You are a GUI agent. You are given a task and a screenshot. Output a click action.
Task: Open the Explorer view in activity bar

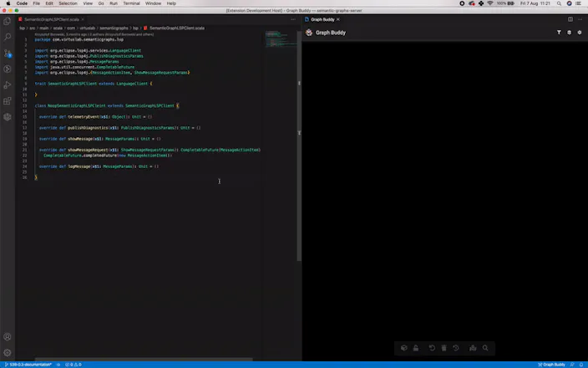pos(8,22)
